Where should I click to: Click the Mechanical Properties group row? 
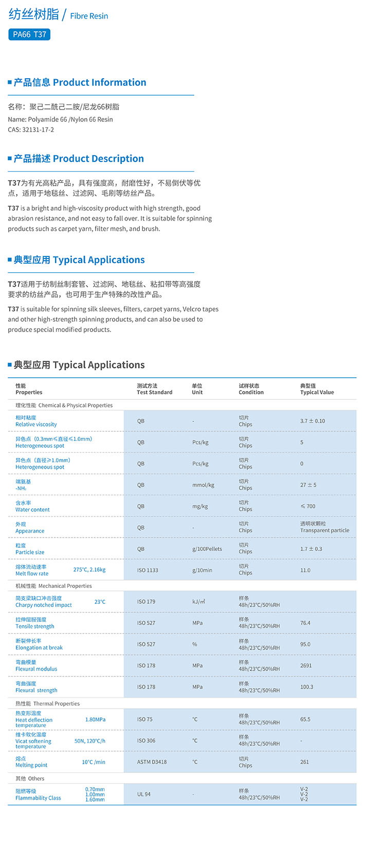point(54,585)
